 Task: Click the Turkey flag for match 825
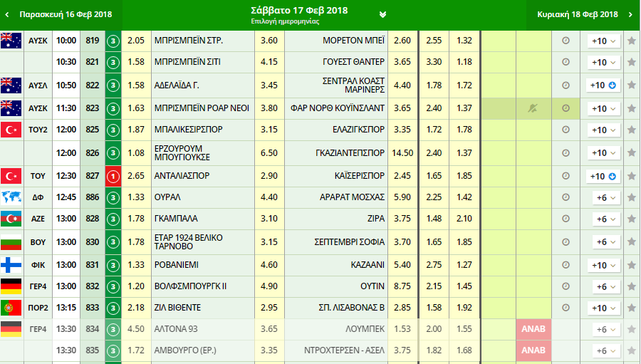pyautogui.click(x=11, y=130)
